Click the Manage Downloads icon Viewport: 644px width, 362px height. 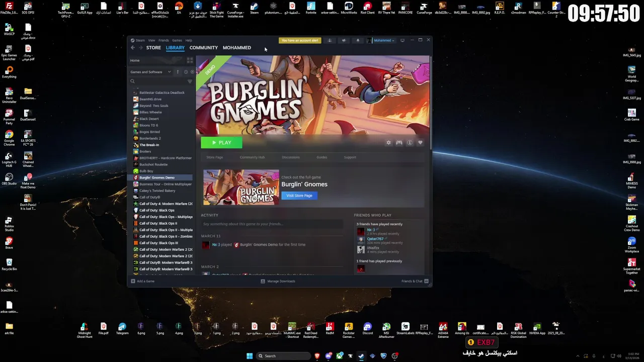263,281
